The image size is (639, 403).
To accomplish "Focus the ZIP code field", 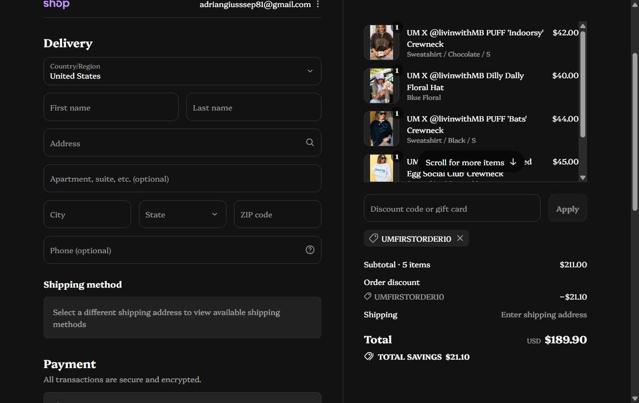I will coord(278,214).
